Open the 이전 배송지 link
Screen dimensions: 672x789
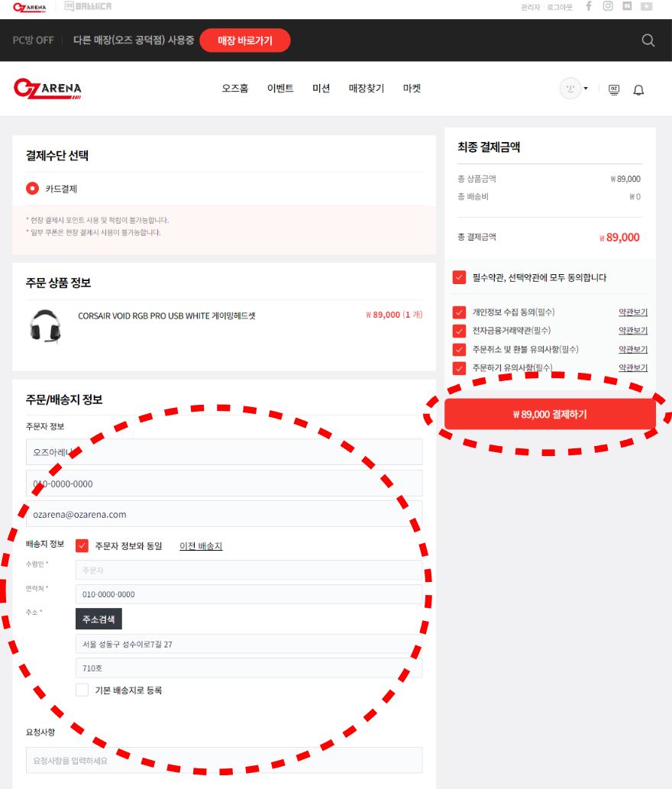(x=201, y=546)
